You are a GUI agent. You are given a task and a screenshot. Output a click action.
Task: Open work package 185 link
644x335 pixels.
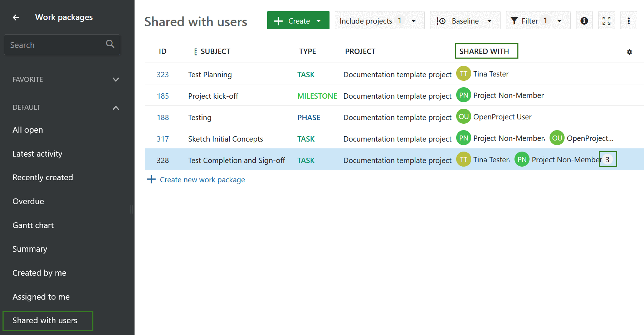pyautogui.click(x=163, y=96)
